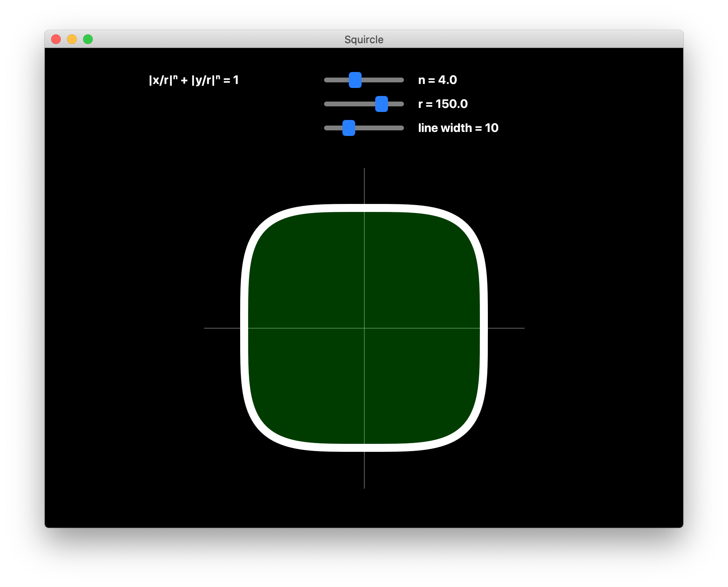Click the "n = 4.0" value label
This screenshot has height=587, width=728.
[x=437, y=80]
